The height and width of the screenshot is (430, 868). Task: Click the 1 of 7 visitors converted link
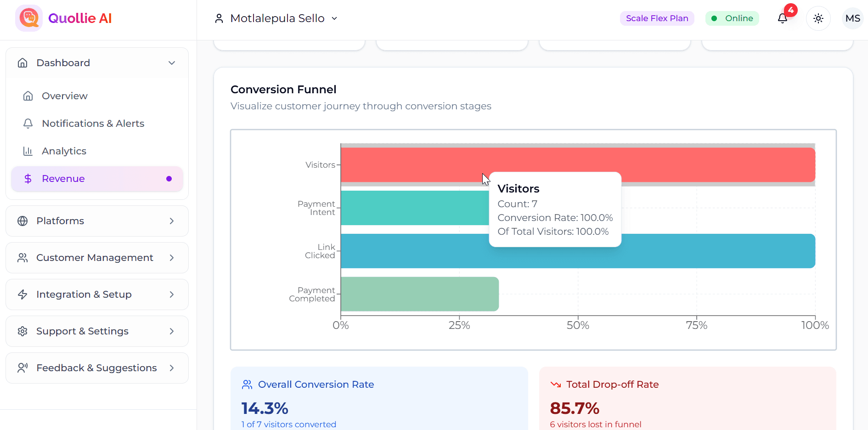pyautogui.click(x=288, y=424)
